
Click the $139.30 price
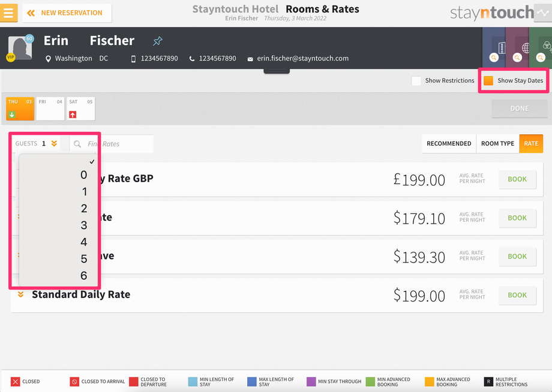click(x=419, y=257)
